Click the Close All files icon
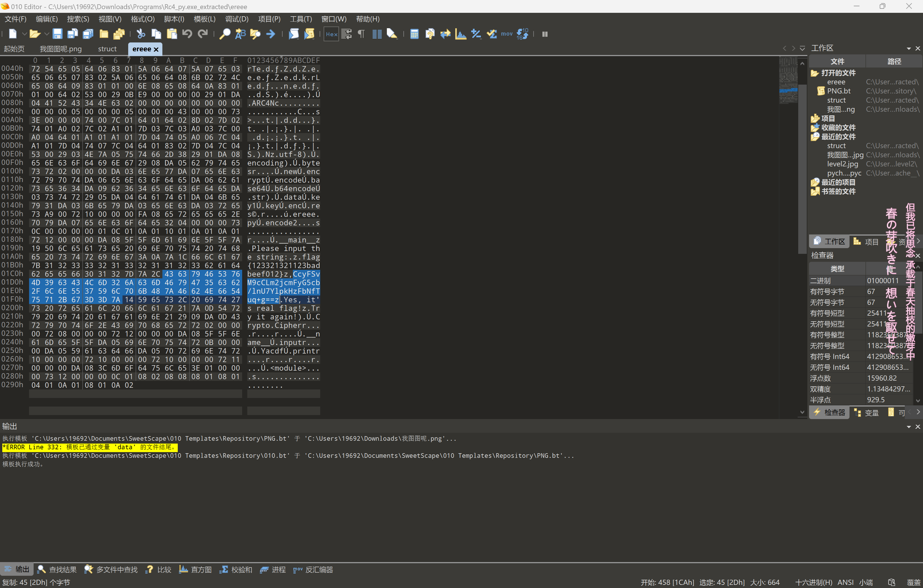 point(119,34)
